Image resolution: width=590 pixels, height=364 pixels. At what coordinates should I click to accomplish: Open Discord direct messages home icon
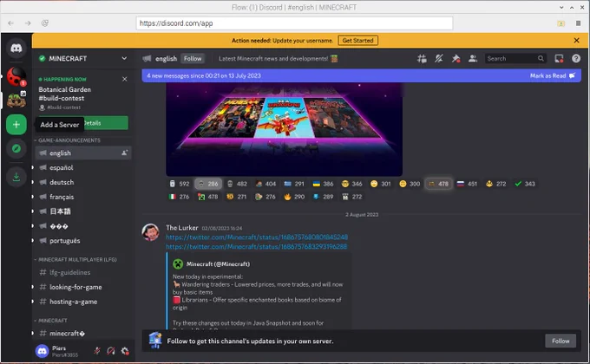16,48
